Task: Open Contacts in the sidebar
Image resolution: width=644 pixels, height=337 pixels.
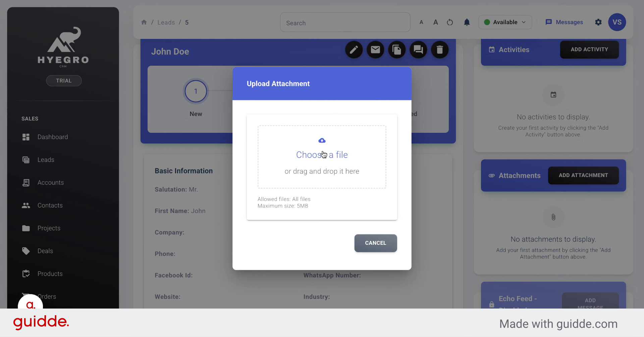Action: click(50, 205)
